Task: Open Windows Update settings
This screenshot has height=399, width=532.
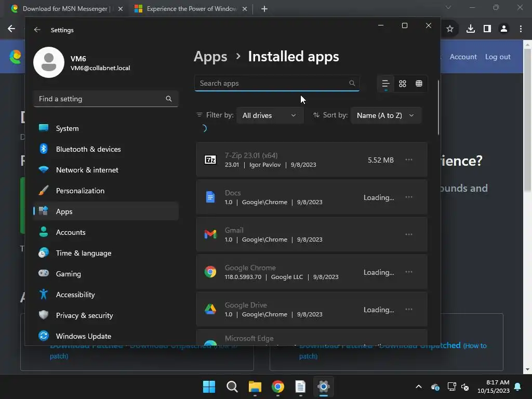Action: point(106,336)
